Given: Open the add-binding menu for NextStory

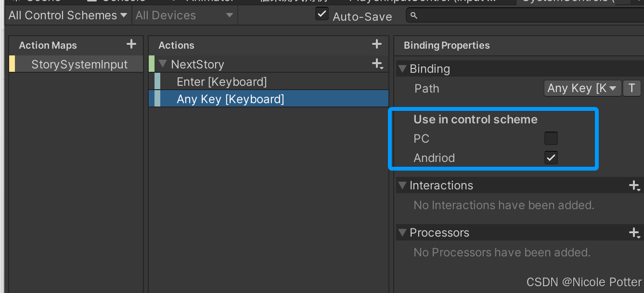Looking at the screenshot, I should click(x=377, y=64).
